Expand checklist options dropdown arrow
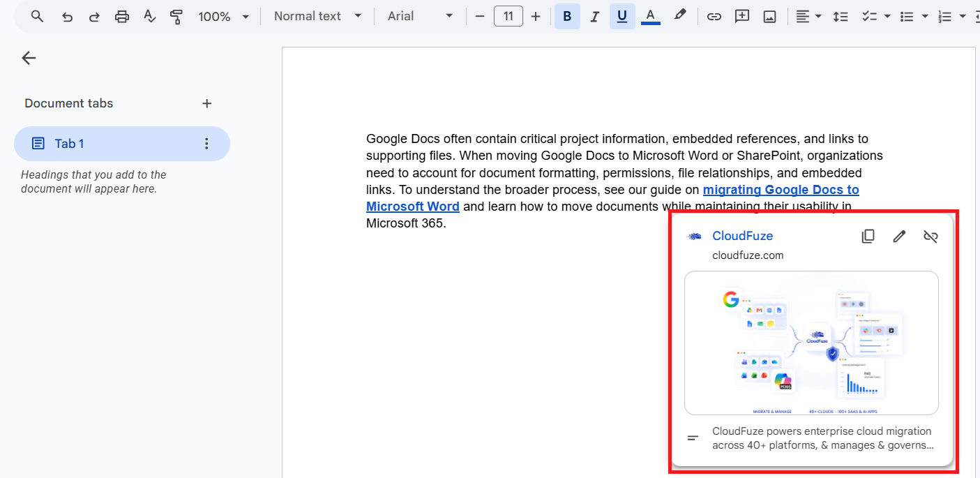This screenshot has height=478, width=980. (887, 16)
